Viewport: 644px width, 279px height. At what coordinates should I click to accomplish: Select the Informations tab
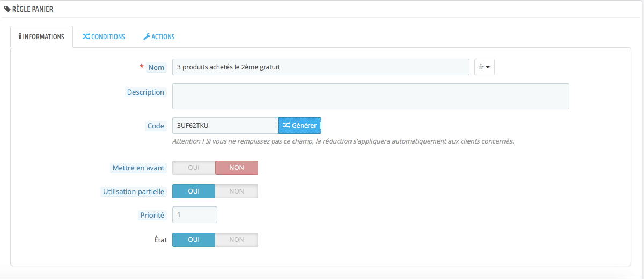pyautogui.click(x=42, y=37)
